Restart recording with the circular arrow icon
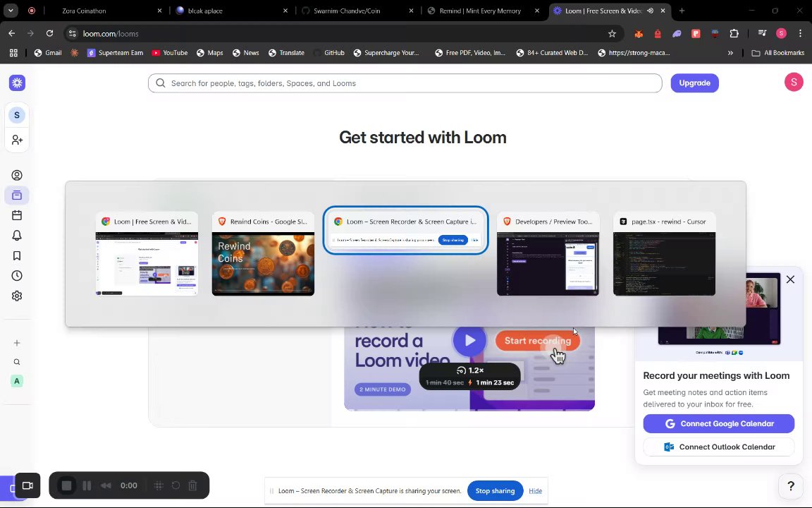The height and width of the screenshot is (508, 812). 176,485
